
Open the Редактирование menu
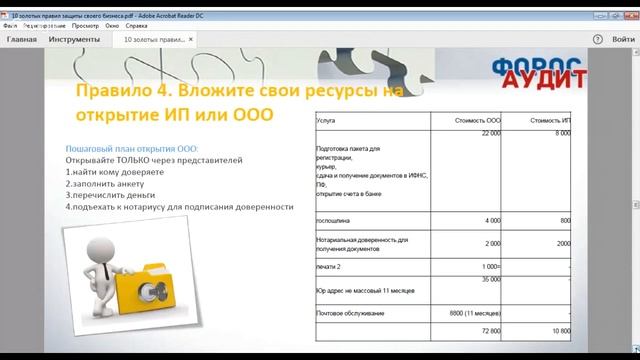(x=44, y=26)
